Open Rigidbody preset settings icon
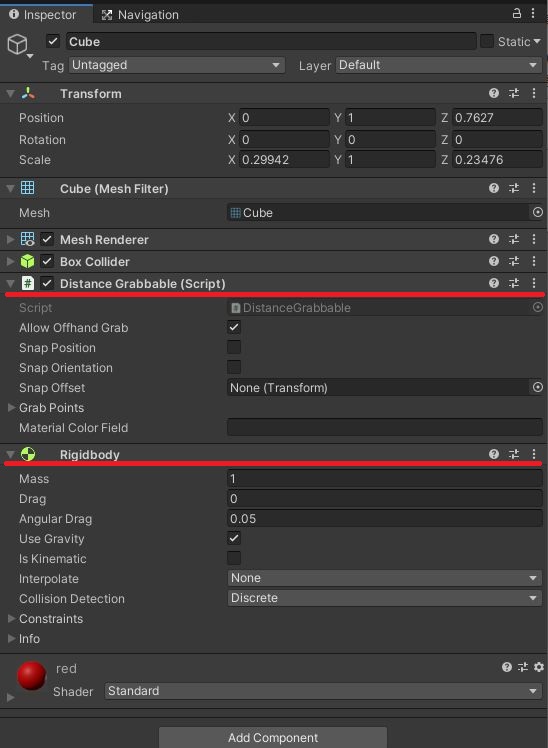Screen dimensions: 548x748 (514, 454)
